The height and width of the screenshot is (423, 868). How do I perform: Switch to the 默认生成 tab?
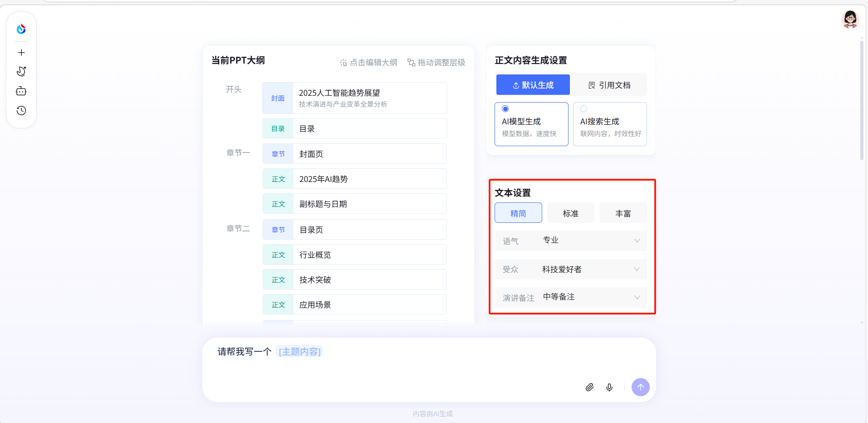[x=533, y=85]
